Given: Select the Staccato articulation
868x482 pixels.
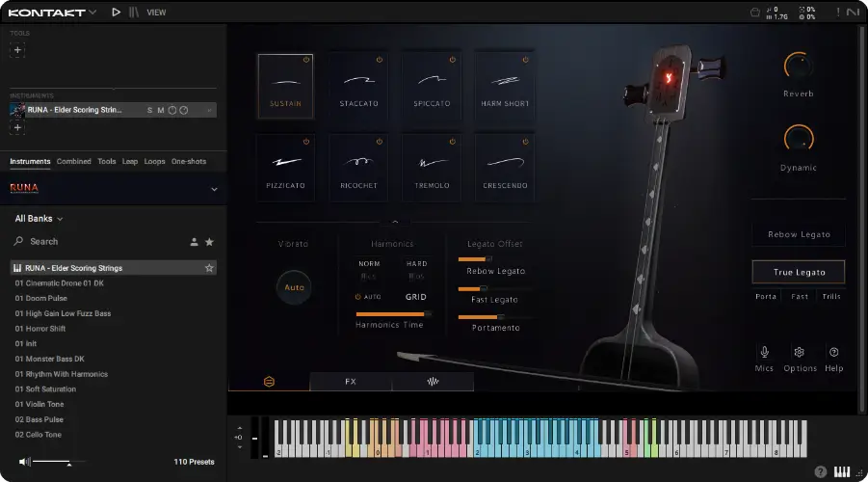Looking at the screenshot, I should click(358, 86).
